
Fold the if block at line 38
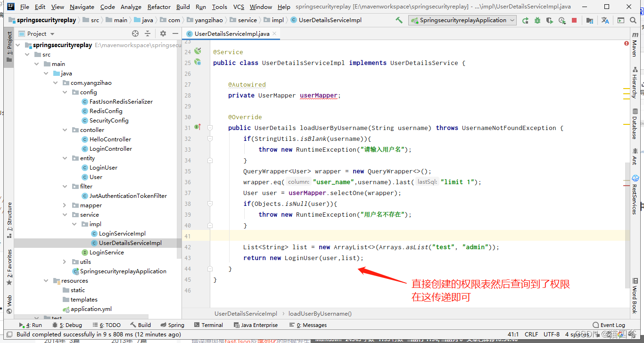[x=210, y=204]
